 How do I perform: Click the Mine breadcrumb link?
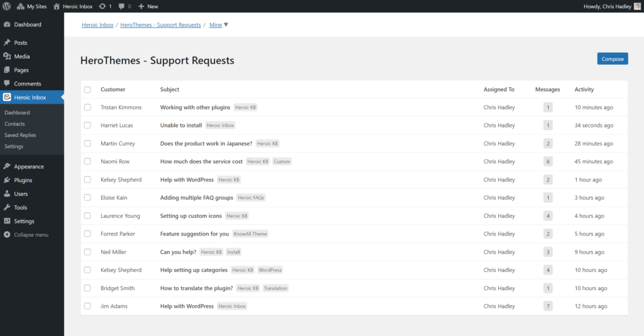click(216, 24)
